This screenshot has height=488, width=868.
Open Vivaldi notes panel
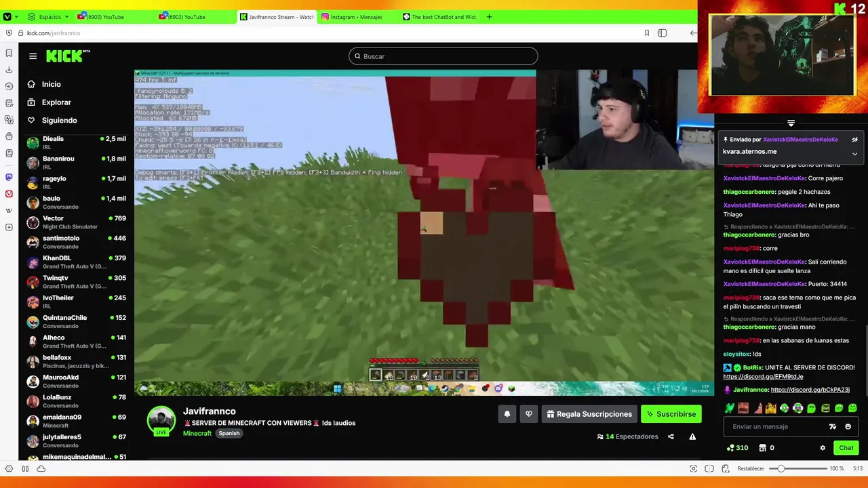9,103
